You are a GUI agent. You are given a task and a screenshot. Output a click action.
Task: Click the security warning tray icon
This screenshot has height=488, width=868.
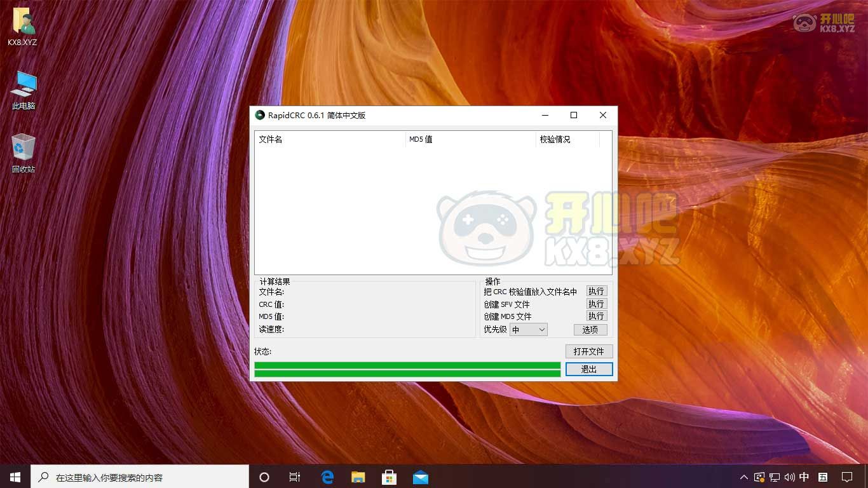click(759, 477)
